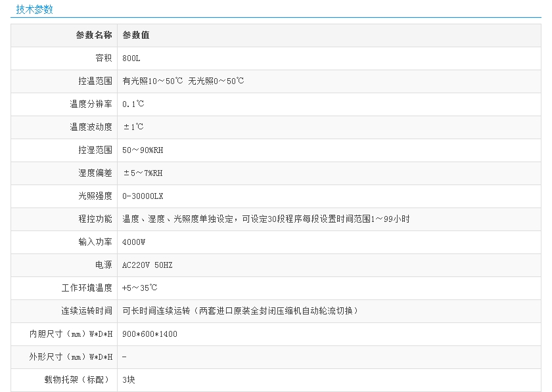Viewport: 552px width, 392px height.
Task: Select the 900*600*1400 inner dimension value
Action: [x=150, y=334]
